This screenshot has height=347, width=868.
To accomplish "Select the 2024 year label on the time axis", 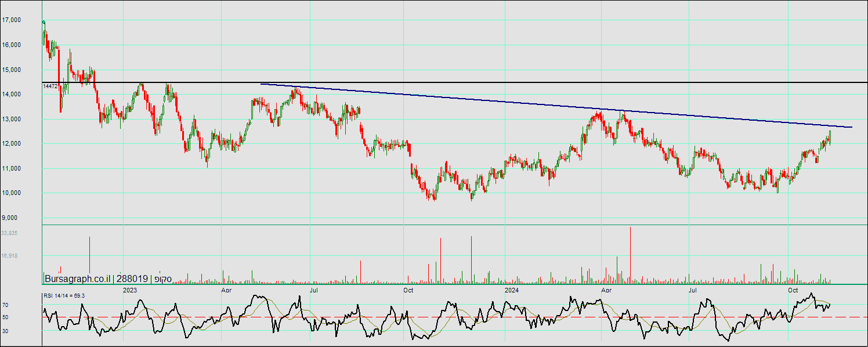I will 511,290.
